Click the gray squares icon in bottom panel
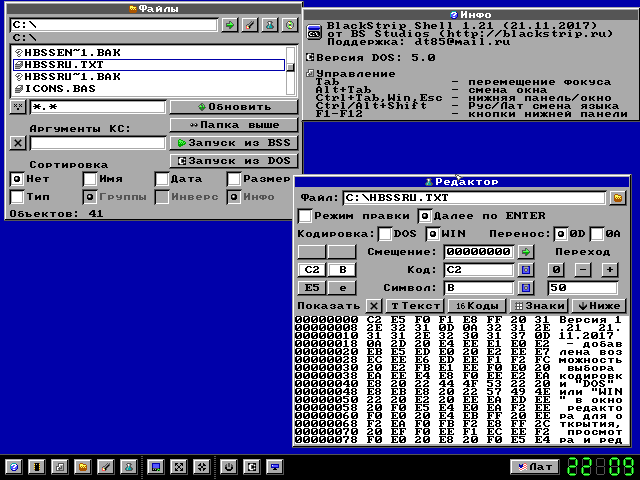 coord(60,467)
